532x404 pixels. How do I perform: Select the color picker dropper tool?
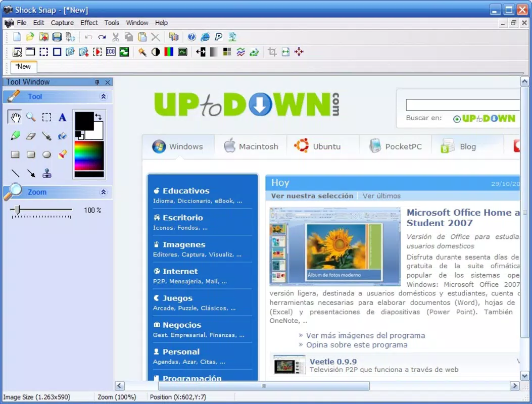46,136
